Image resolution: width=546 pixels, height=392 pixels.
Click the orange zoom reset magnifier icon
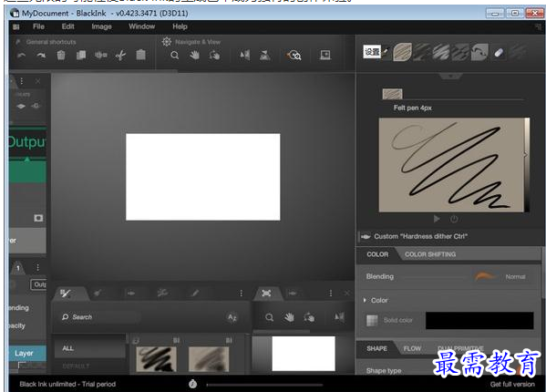[294, 55]
